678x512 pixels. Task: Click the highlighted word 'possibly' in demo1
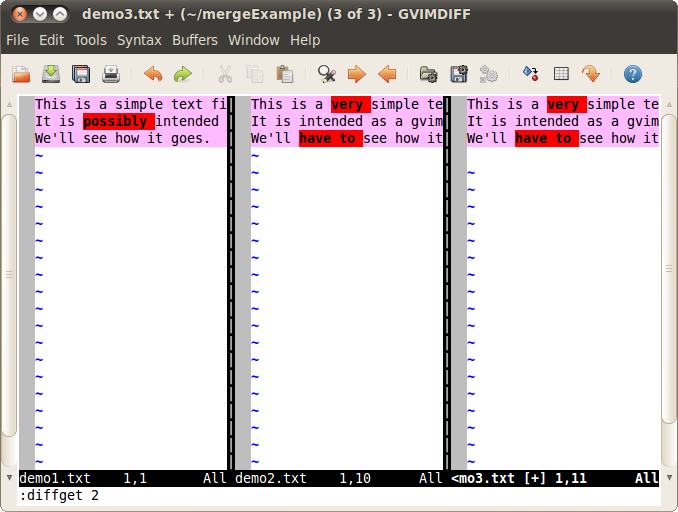pyautogui.click(x=118, y=122)
